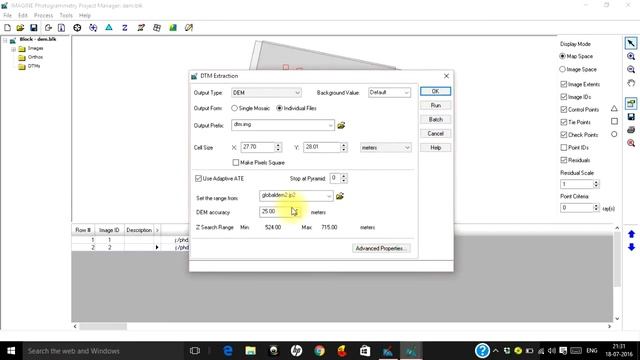
Task: Save the block file from the toolbar
Action: tap(34, 28)
